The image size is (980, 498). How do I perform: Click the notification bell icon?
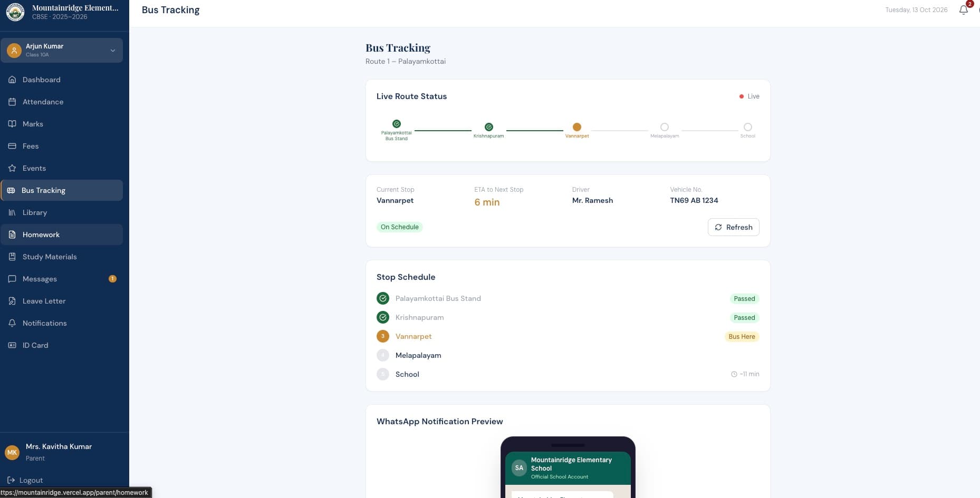tap(963, 10)
